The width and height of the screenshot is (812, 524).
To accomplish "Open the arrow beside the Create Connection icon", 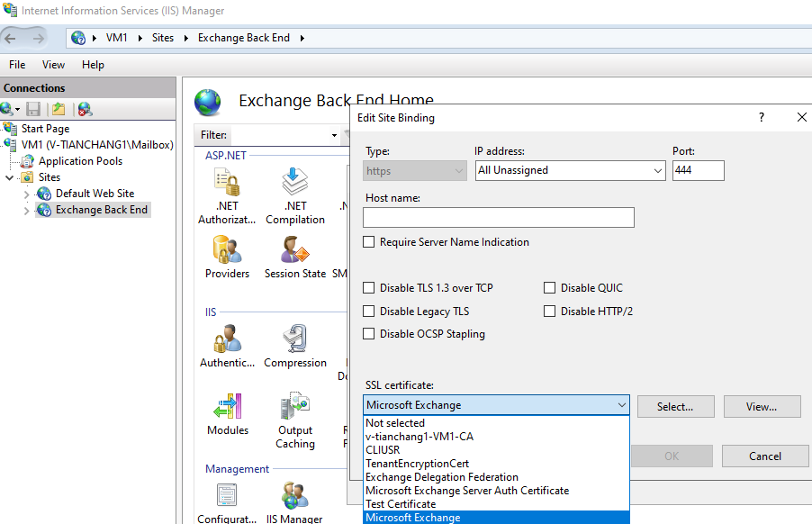I will click(18, 109).
